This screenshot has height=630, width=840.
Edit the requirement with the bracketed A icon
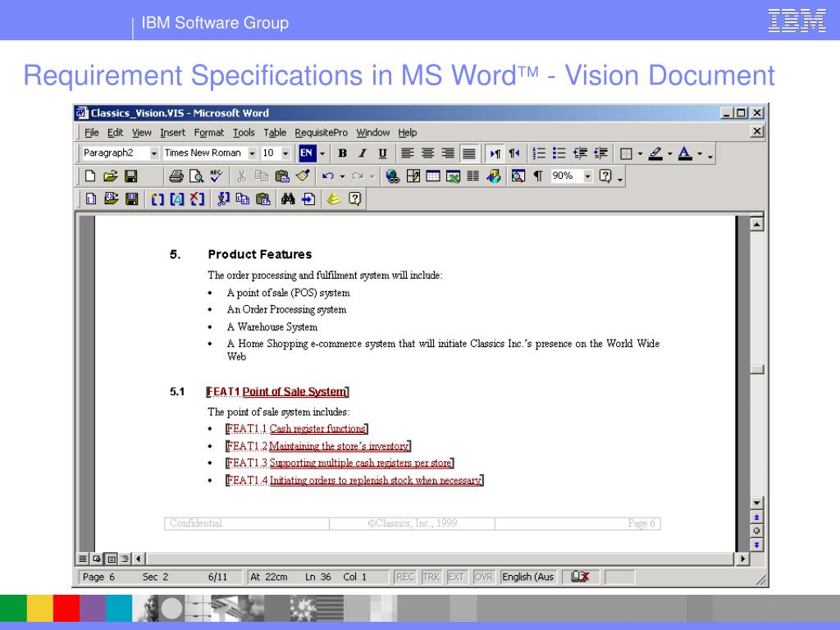(x=177, y=199)
